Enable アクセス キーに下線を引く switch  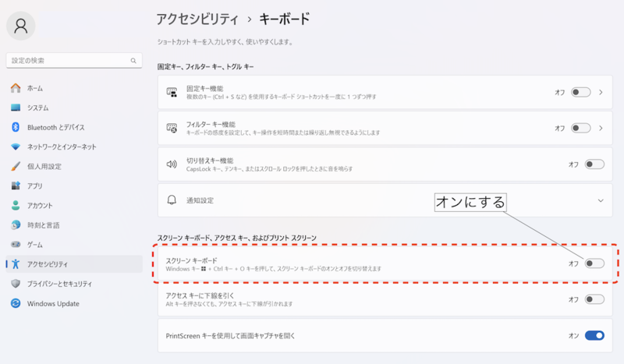click(594, 299)
